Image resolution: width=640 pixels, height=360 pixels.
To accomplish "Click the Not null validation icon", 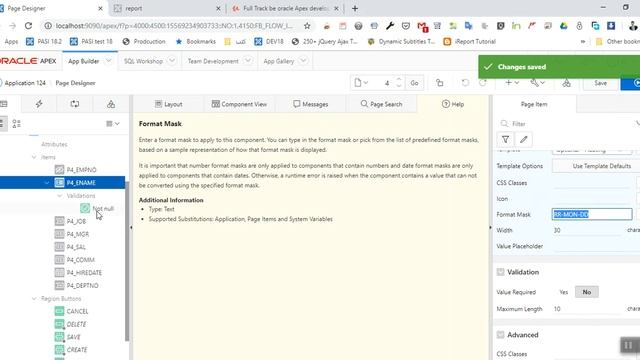I will pos(85,209).
